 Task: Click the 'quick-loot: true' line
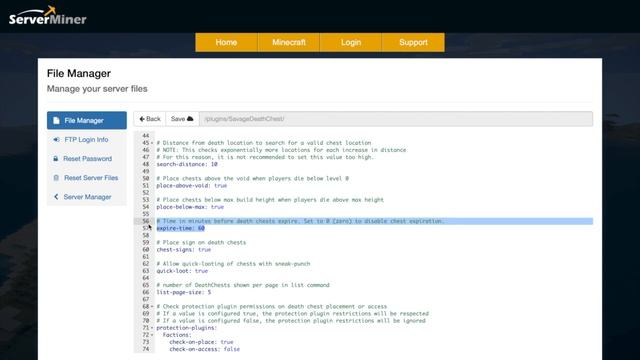click(x=182, y=271)
